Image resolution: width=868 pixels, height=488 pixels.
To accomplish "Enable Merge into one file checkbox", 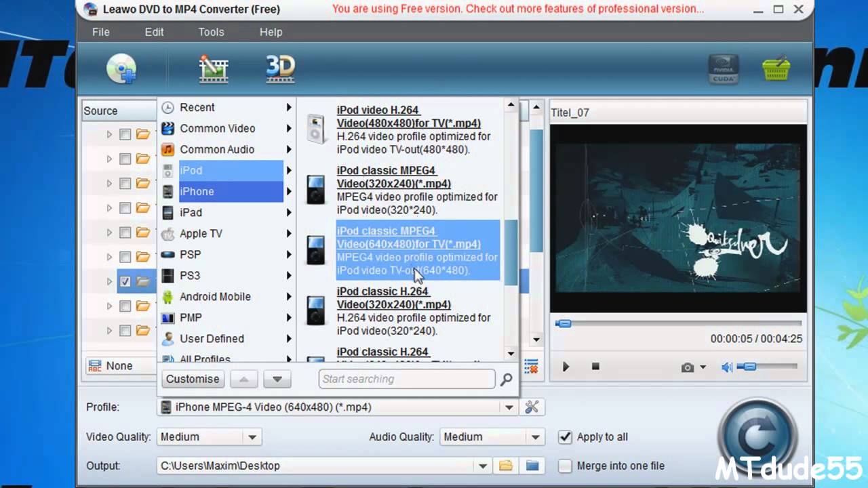I will click(565, 466).
